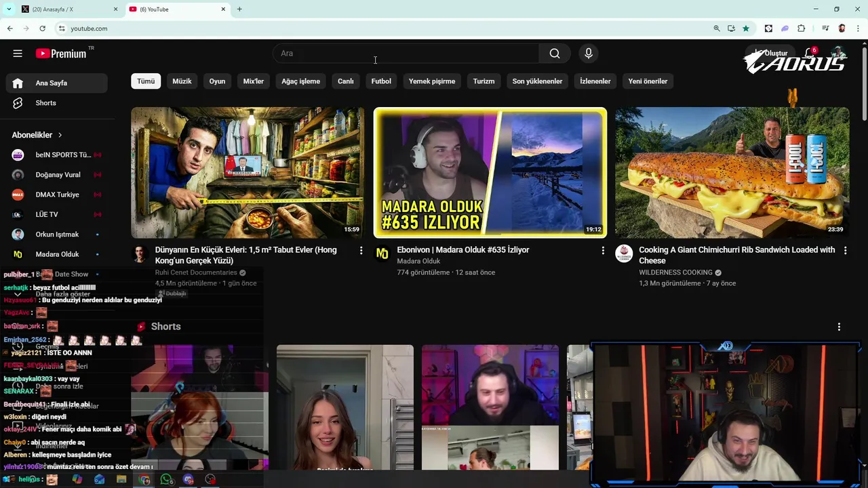
Task: Open Shorts in the sidebar
Action: click(57, 103)
